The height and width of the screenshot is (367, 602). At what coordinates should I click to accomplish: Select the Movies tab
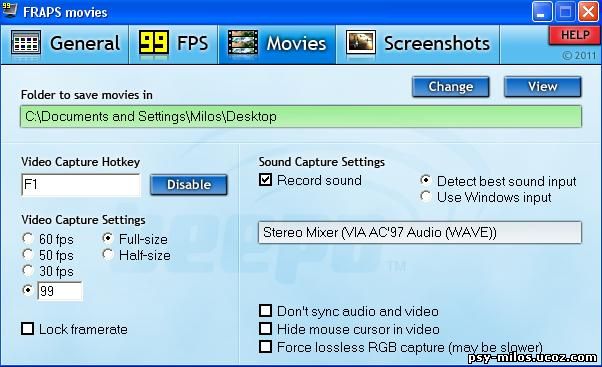pyautogui.click(x=277, y=44)
